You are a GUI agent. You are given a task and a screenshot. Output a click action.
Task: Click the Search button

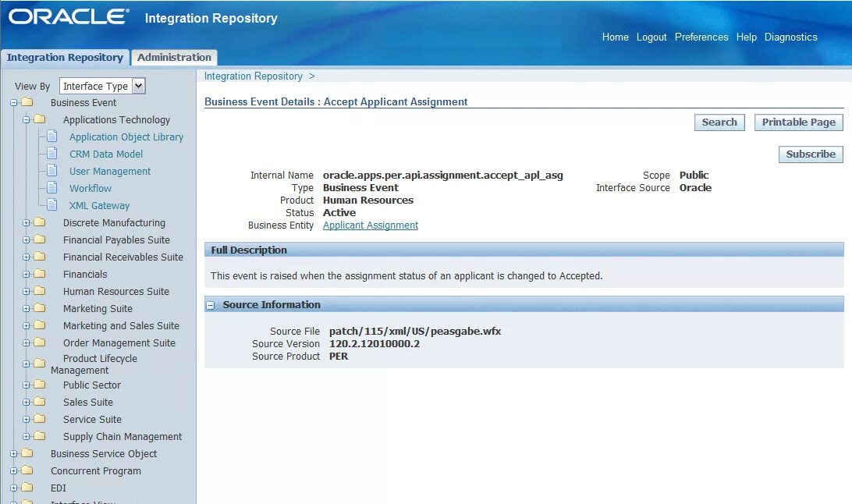(x=719, y=122)
